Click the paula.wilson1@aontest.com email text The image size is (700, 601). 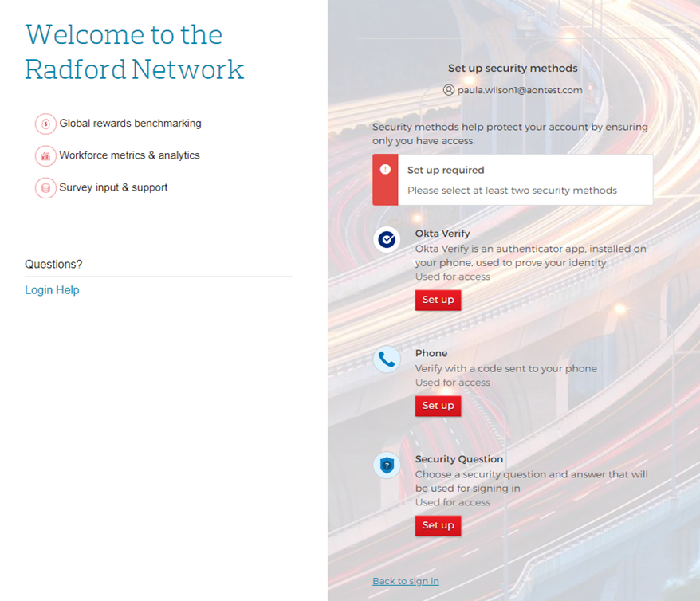coord(520,90)
